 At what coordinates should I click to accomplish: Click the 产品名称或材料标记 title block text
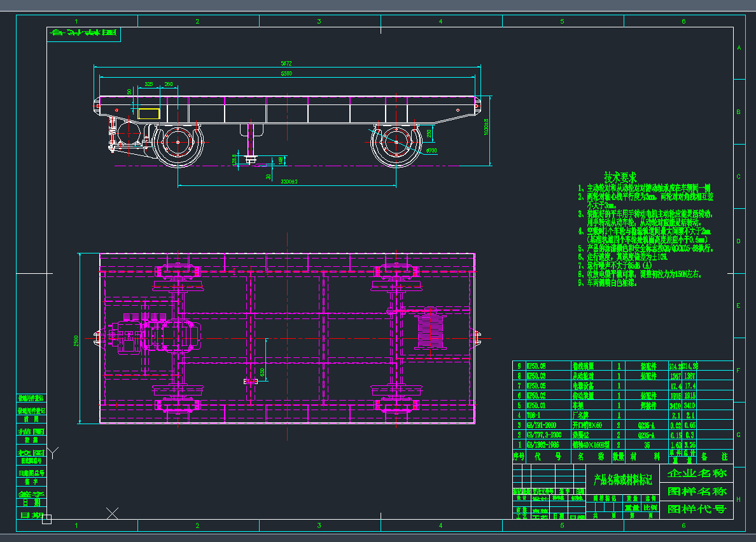[622, 479]
